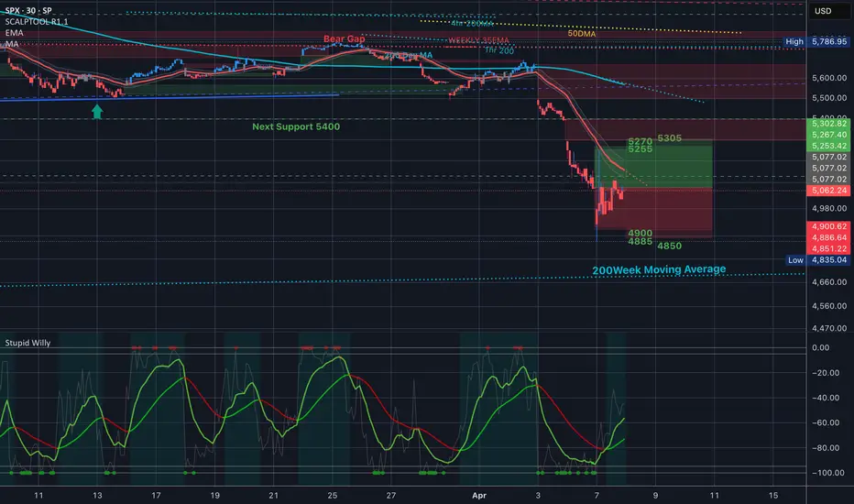Click −100.00 on the Stupid Willy scale
This screenshot has width=854, height=504.
coord(827,473)
